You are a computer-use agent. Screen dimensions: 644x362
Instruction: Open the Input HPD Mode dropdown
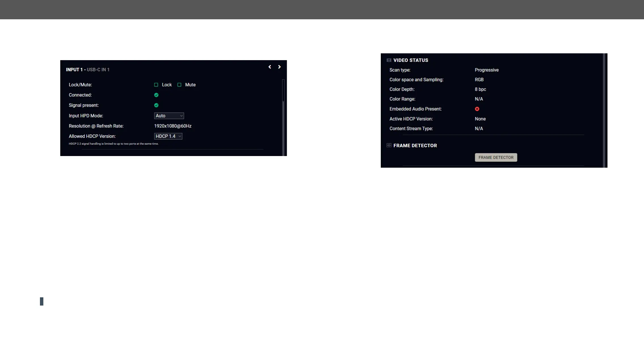click(169, 116)
